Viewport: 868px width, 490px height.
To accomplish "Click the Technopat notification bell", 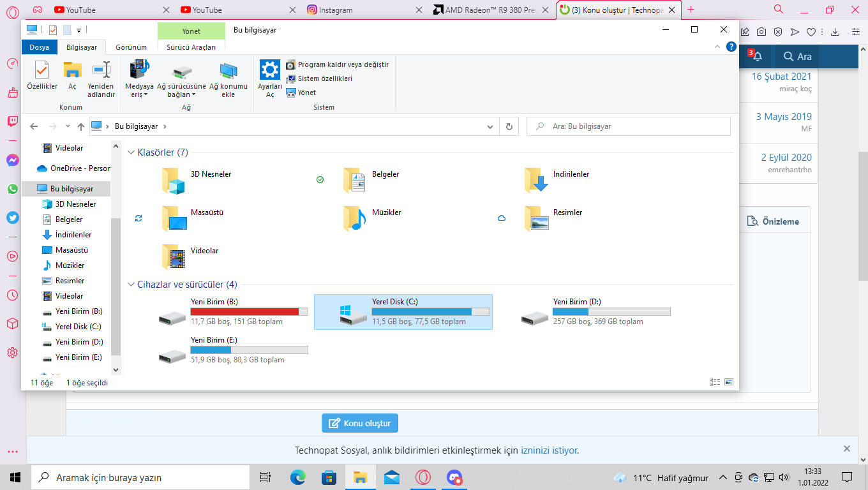I will coord(757,56).
